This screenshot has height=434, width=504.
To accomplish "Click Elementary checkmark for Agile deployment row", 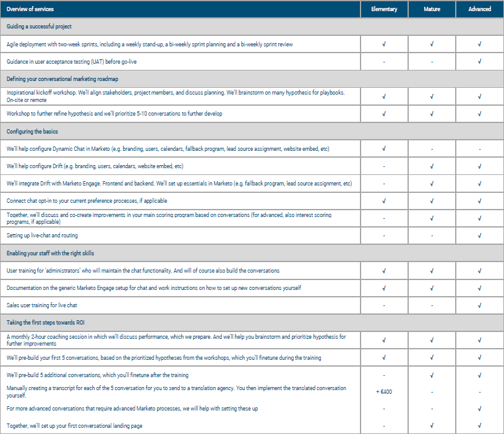I will (384, 45).
